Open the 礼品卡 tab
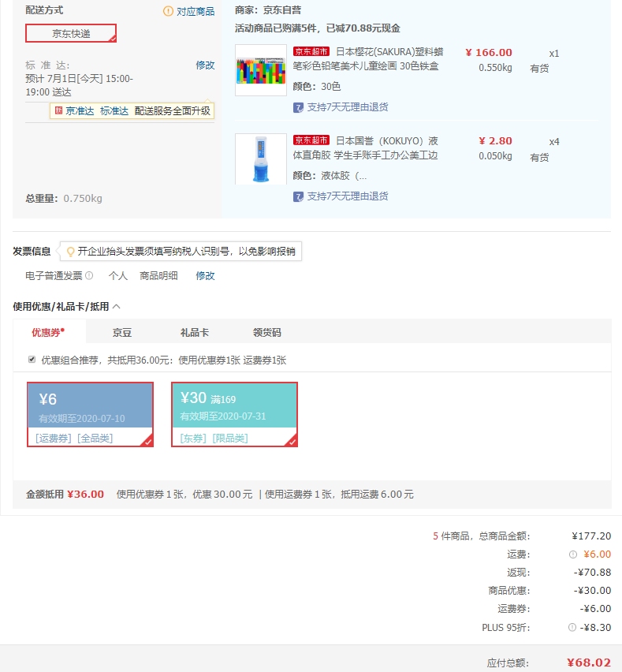622x672 pixels. (x=195, y=333)
